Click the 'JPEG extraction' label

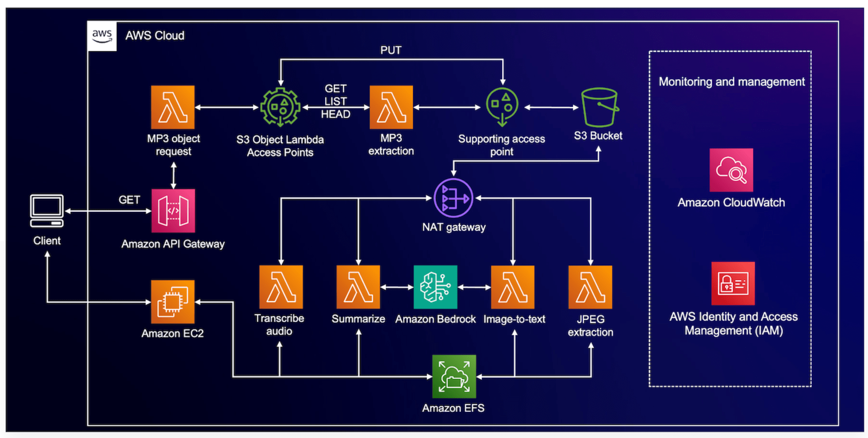pos(591,326)
